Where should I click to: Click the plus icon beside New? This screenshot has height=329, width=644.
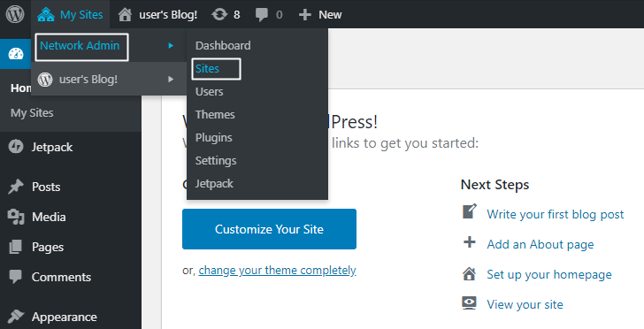coord(304,15)
